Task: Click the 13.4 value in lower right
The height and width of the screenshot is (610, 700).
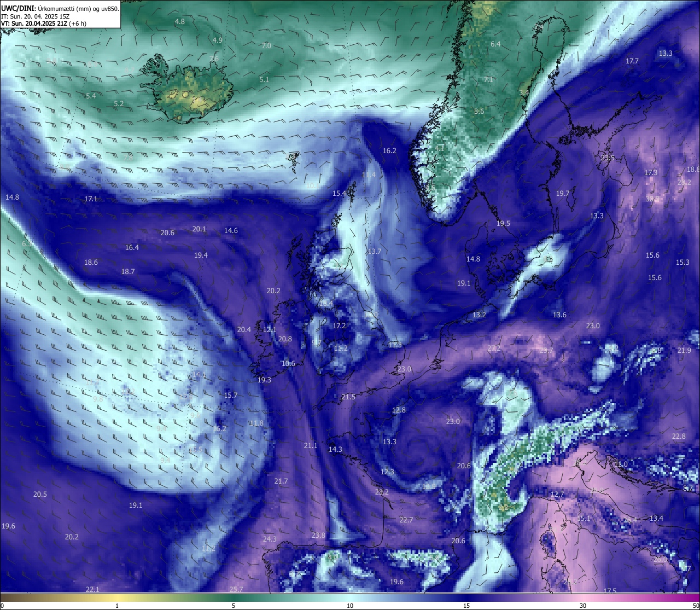Action: [x=656, y=518]
